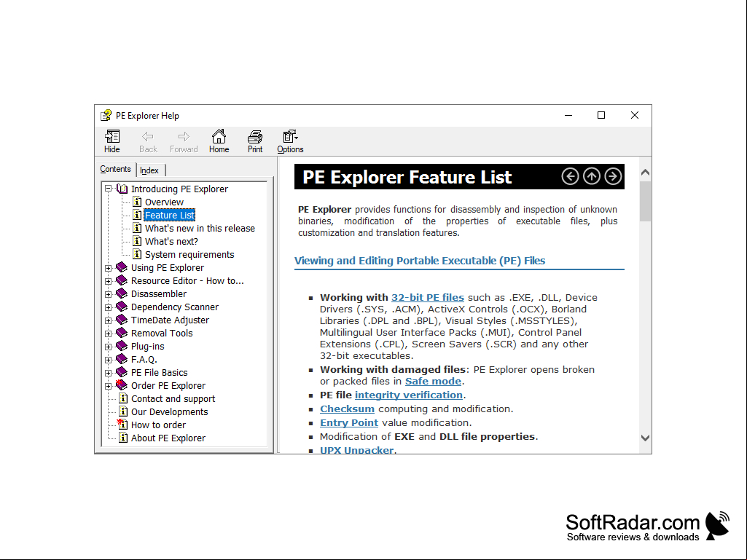Click previous topic arrow in header
This screenshot has width=747, height=560.
(570, 176)
